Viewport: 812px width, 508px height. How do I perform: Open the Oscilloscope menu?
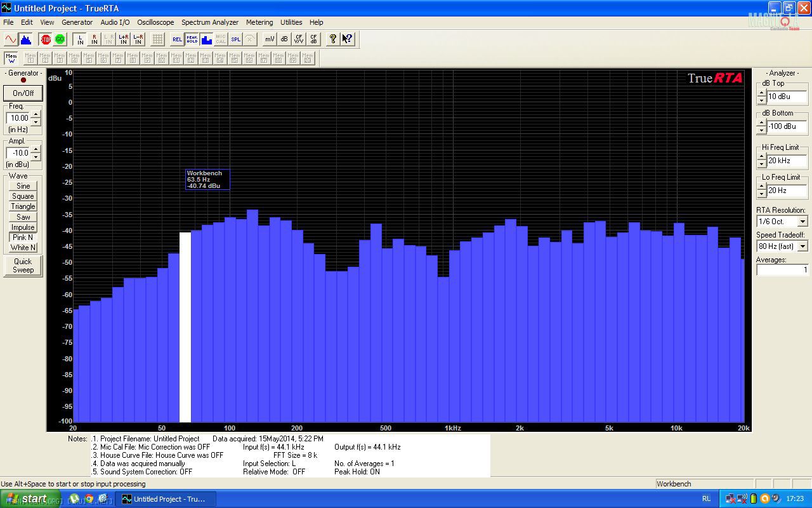coord(155,22)
